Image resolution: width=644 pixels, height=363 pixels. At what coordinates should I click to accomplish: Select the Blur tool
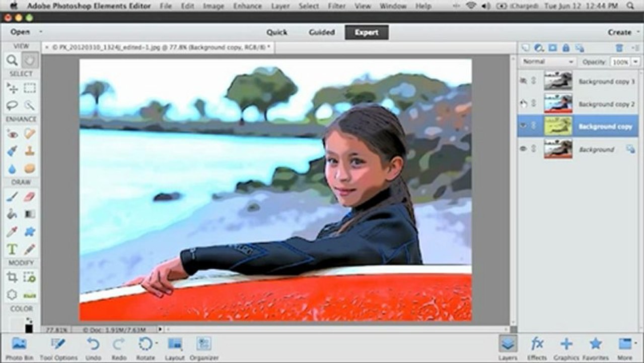pyautogui.click(x=12, y=168)
